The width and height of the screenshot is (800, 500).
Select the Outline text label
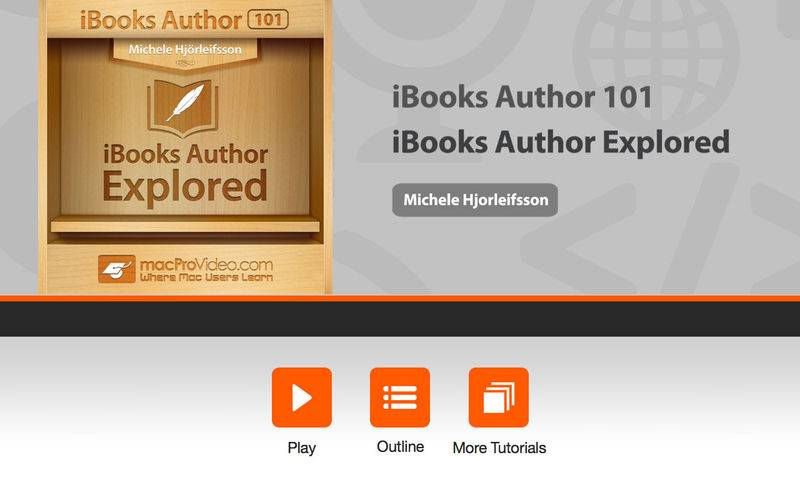400,447
